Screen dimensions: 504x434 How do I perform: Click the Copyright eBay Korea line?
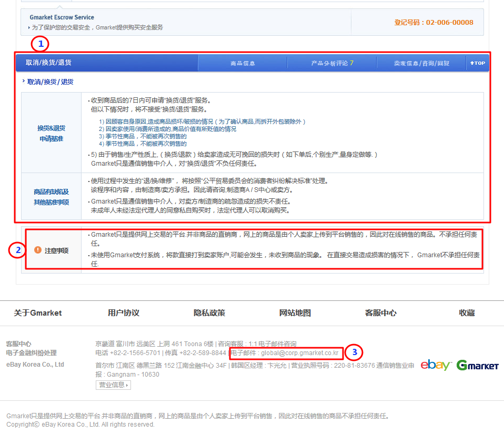pos(80,425)
